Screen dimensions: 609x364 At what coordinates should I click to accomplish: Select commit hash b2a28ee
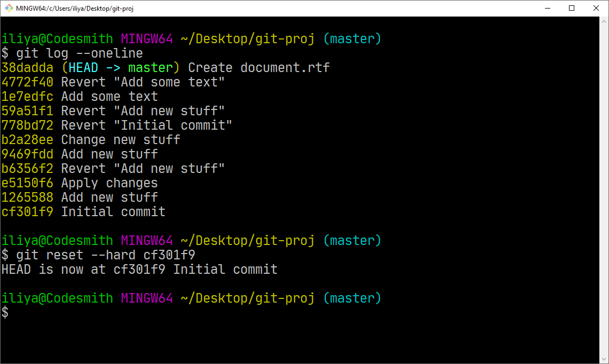pos(27,139)
